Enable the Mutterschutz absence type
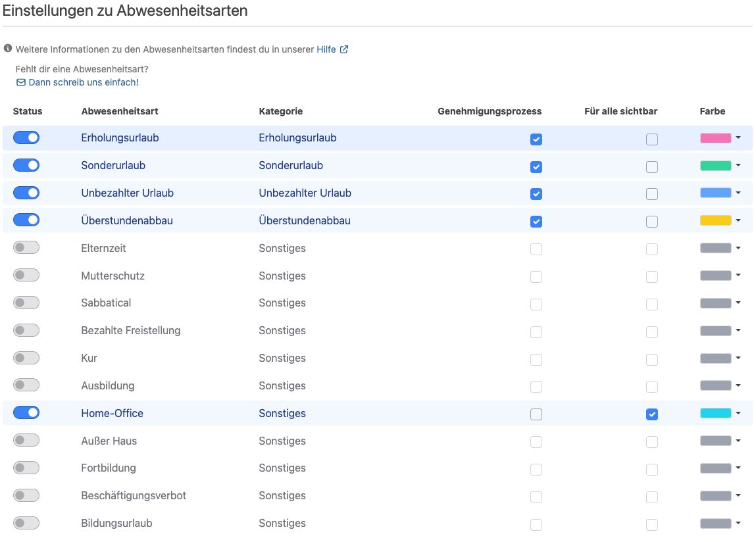This screenshot has width=756, height=542. point(26,275)
